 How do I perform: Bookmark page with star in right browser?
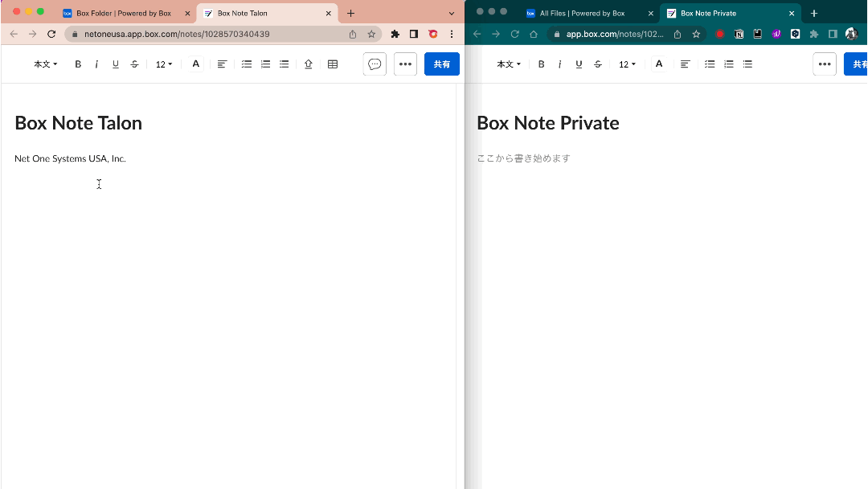pyautogui.click(x=696, y=35)
